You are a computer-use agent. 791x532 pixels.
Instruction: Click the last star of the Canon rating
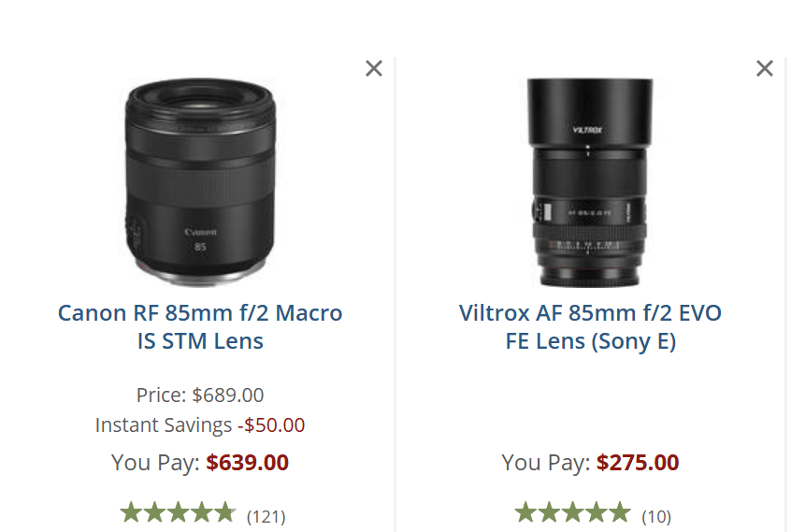224,512
